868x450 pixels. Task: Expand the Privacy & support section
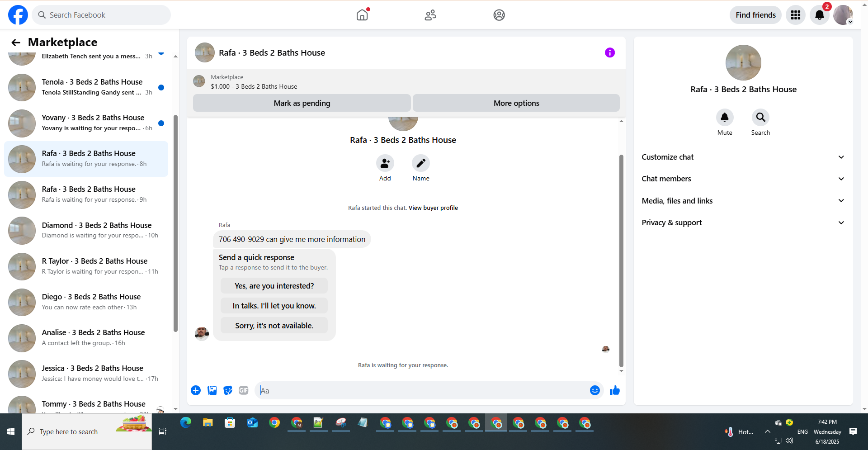click(x=743, y=223)
